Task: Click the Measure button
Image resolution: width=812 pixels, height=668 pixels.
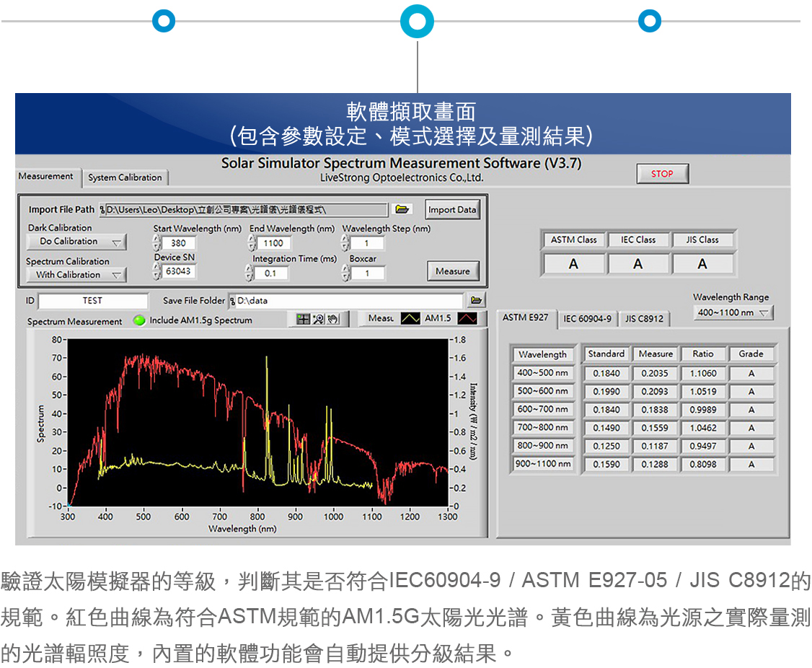Action: coord(453,271)
